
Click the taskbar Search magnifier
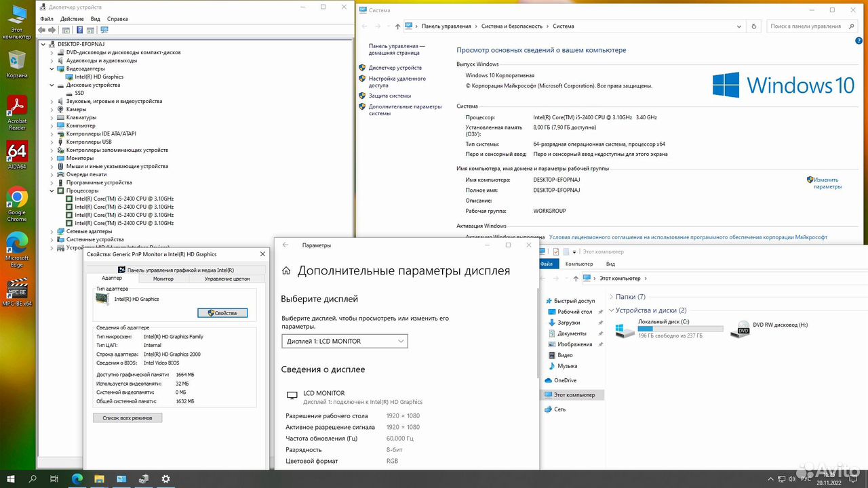[x=33, y=479]
